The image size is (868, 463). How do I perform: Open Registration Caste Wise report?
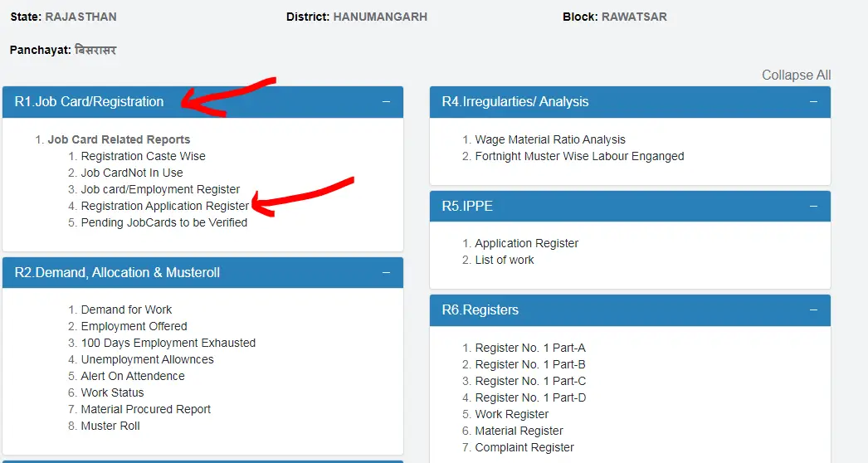[x=143, y=156]
